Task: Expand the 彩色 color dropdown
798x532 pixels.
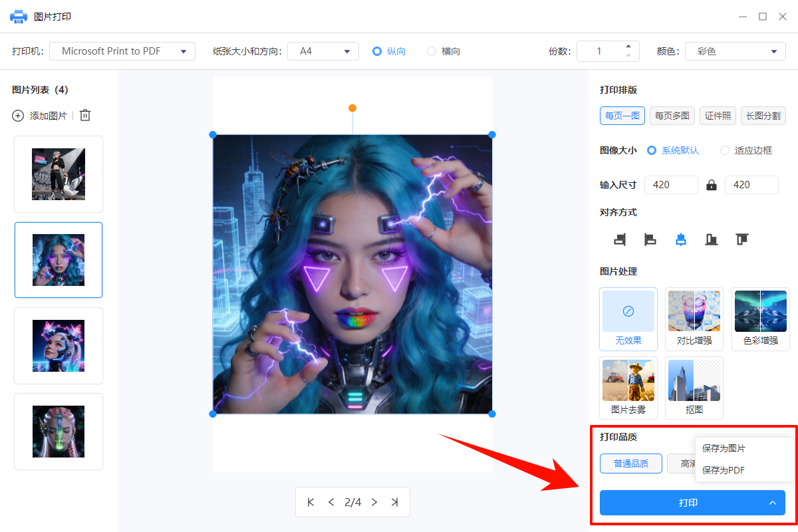Action: [735, 51]
